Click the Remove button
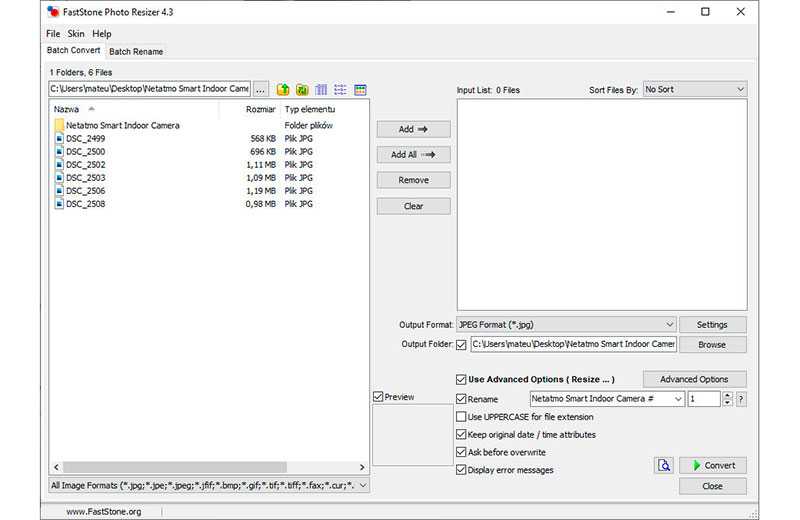Screen dimensions: 800x520 [413, 180]
